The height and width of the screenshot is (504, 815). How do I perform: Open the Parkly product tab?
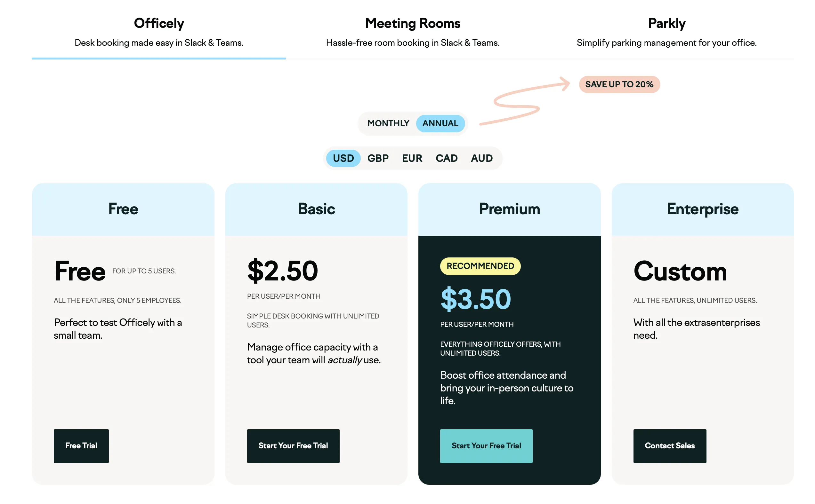point(666,23)
